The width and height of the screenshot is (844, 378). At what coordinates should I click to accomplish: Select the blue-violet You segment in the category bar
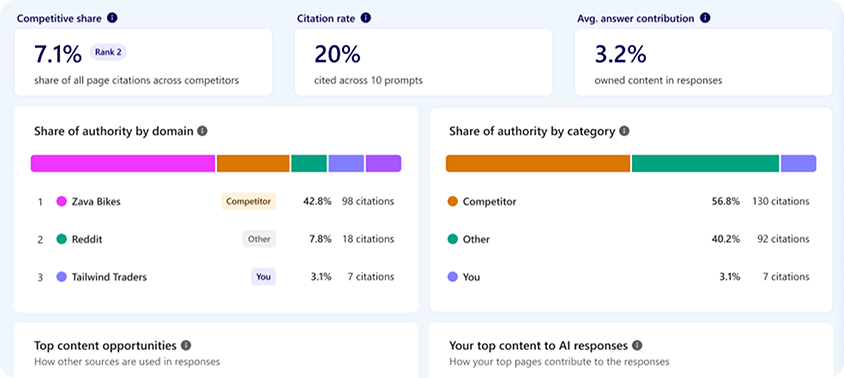click(799, 164)
